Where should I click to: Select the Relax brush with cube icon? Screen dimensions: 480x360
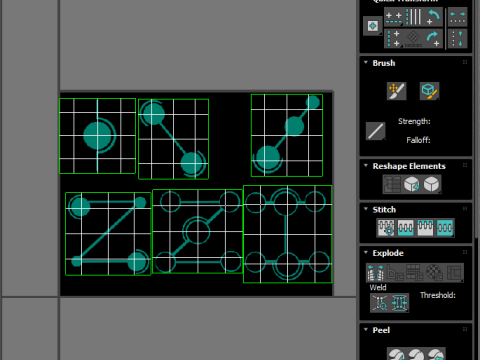click(x=429, y=91)
